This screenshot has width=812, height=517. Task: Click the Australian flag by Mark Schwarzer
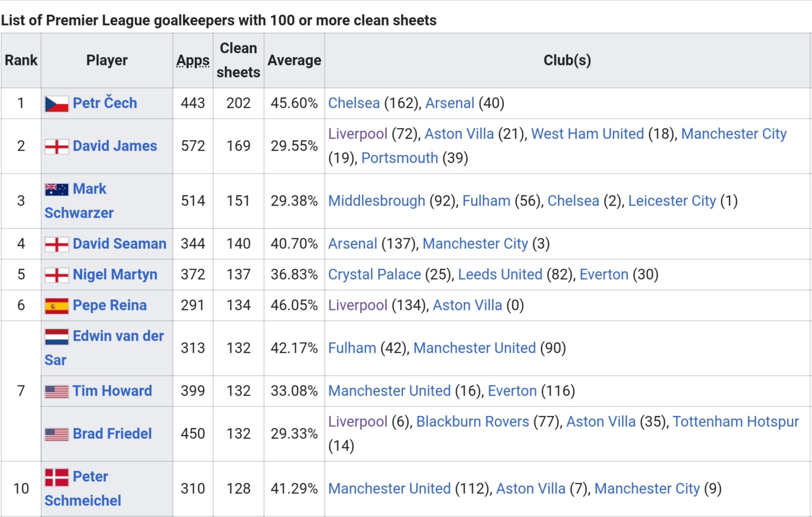click(56, 189)
